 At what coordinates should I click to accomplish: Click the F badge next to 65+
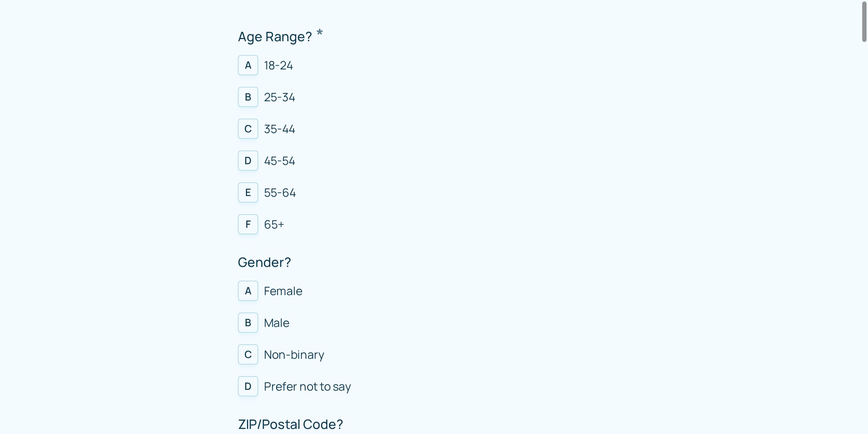point(248,224)
